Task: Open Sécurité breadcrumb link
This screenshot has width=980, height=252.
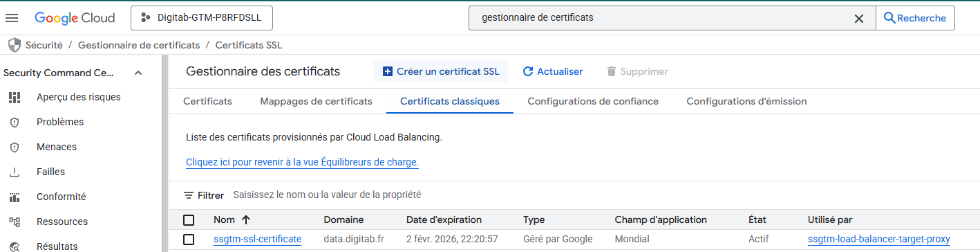Action: [x=44, y=45]
